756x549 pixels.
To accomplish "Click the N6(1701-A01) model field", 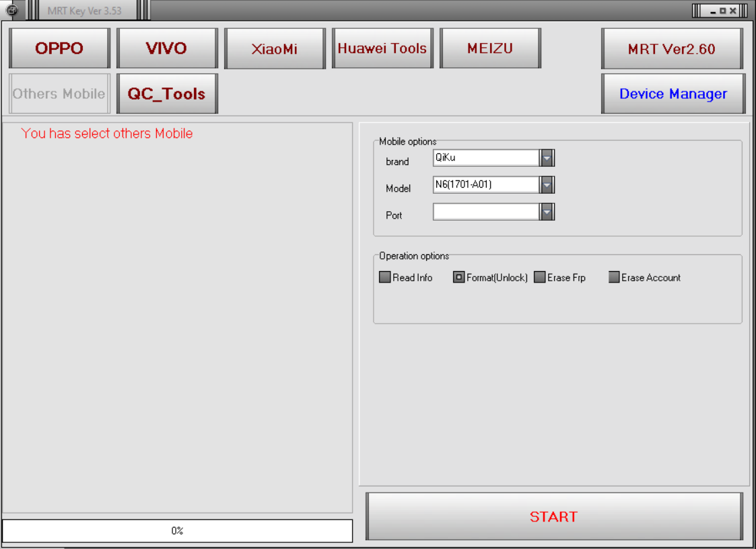I will point(486,184).
